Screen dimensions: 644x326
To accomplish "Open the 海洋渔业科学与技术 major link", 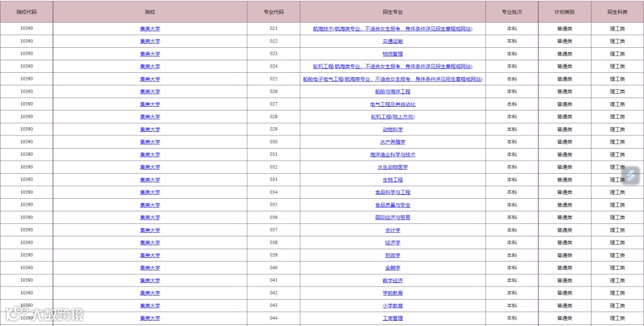I will click(392, 155).
